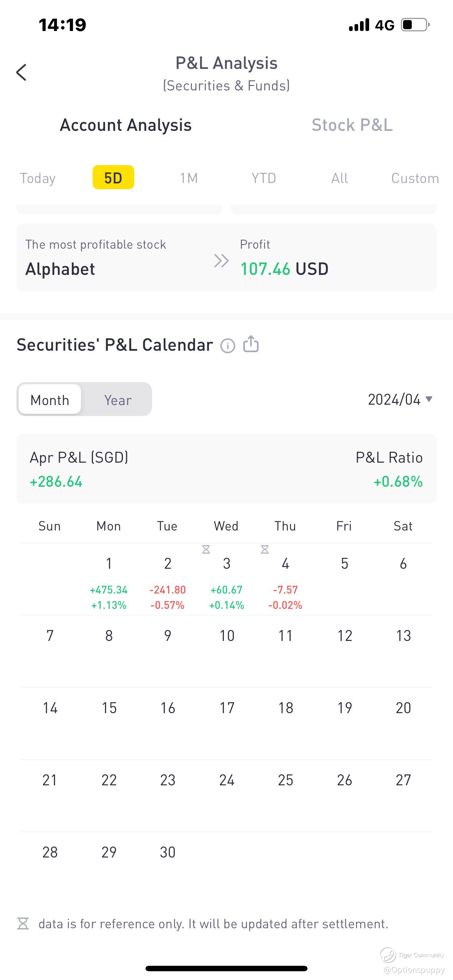Switch calendar view to Year

point(118,400)
